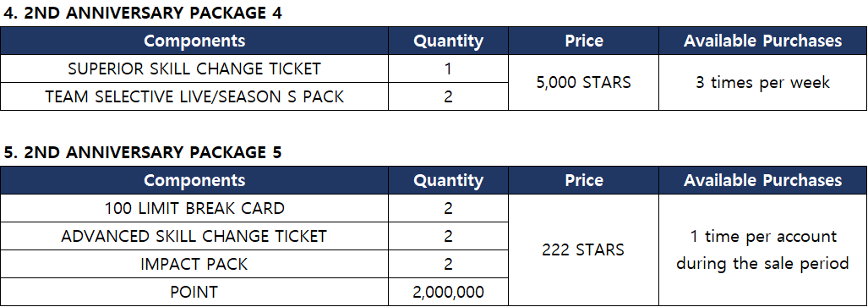Click Components header in Package 5 table
The height and width of the screenshot is (307, 868).
click(x=194, y=180)
